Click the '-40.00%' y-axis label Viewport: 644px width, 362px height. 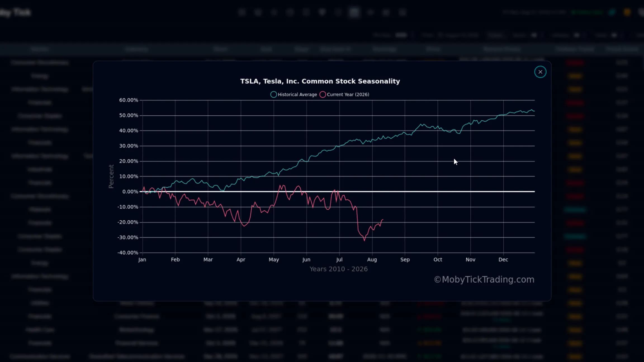pos(128,253)
